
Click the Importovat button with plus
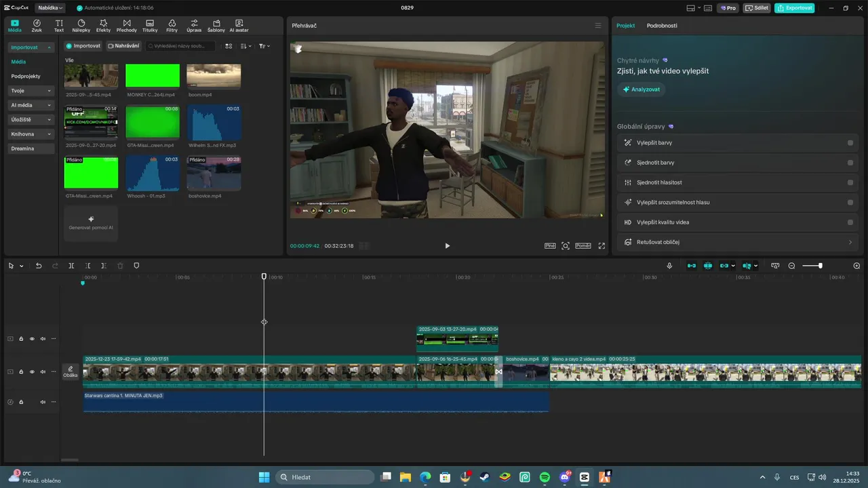pos(83,46)
